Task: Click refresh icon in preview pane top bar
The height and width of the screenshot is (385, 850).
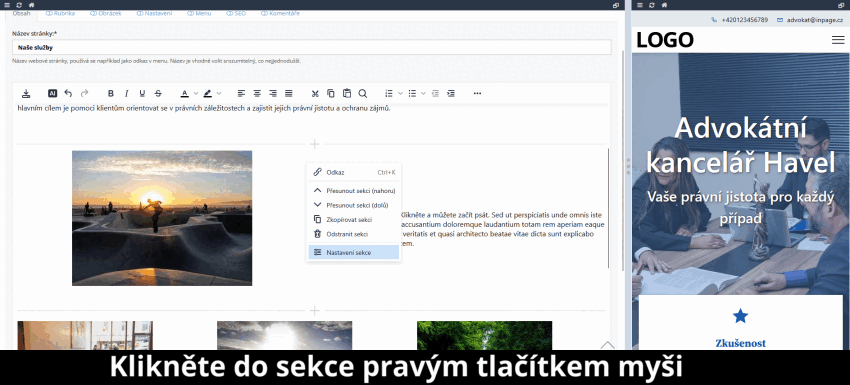Action: coord(652,5)
